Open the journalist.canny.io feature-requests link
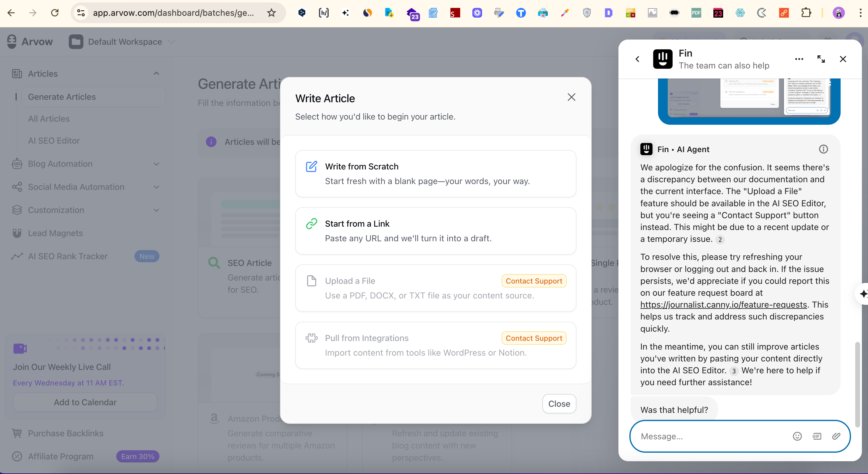The image size is (868, 474). (723, 305)
